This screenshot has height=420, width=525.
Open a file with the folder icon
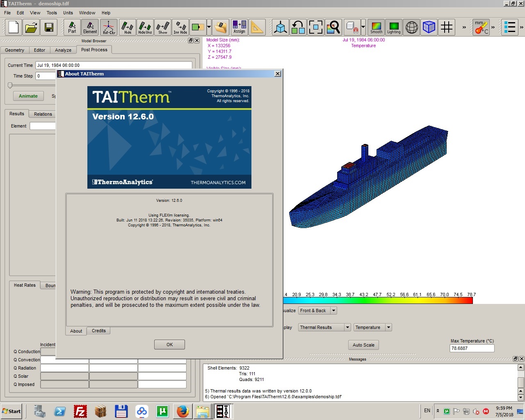click(31, 27)
